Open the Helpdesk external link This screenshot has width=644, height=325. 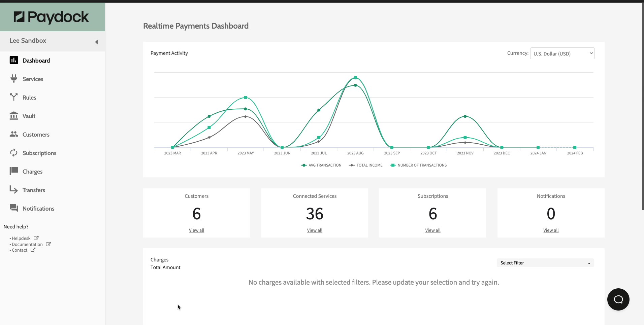coord(22,239)
